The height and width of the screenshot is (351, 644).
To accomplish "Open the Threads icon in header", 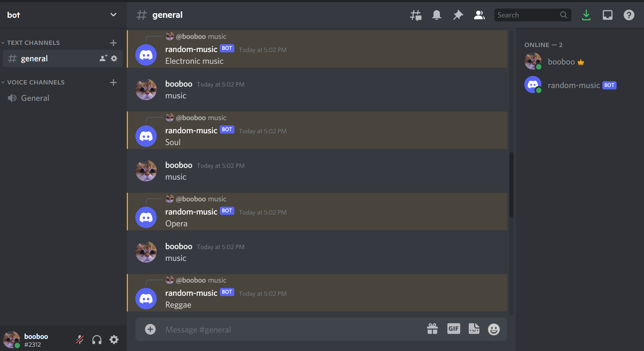I will 416,15.
